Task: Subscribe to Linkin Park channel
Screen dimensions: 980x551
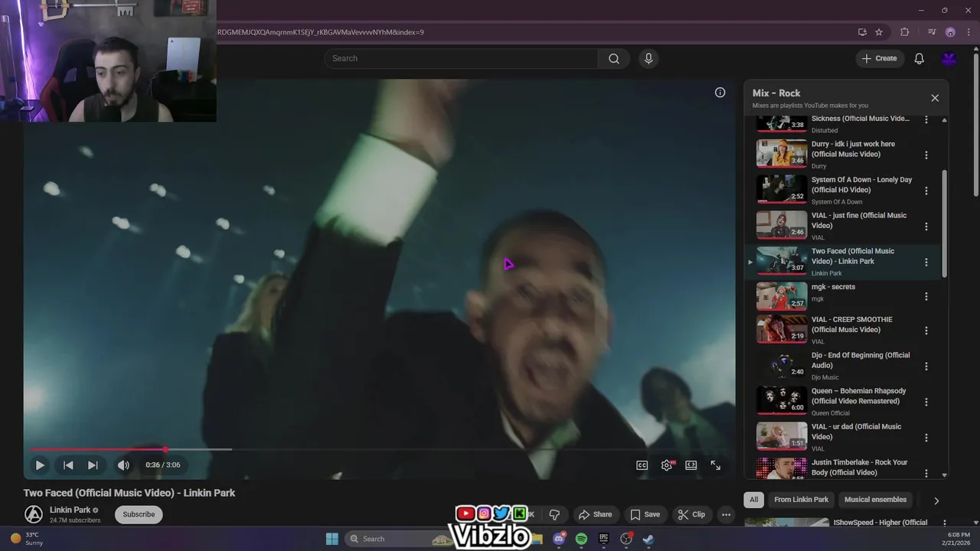Action: point(139,514)
